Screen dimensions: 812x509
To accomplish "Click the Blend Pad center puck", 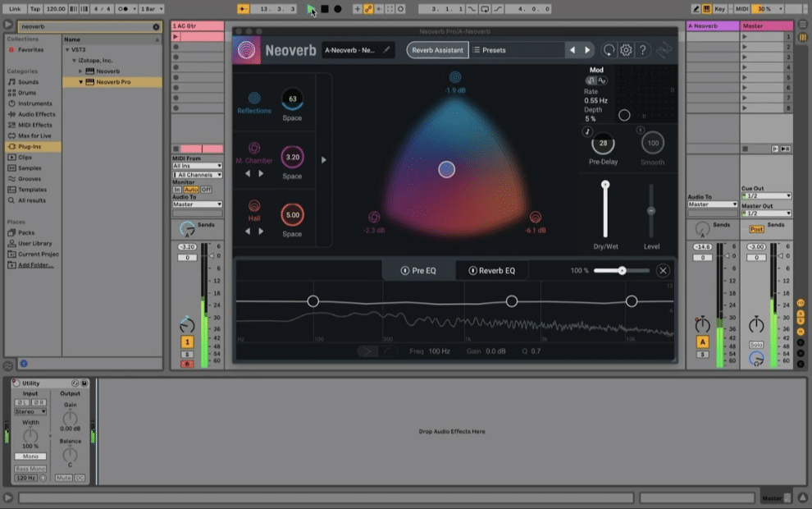I will pos(446,169).
